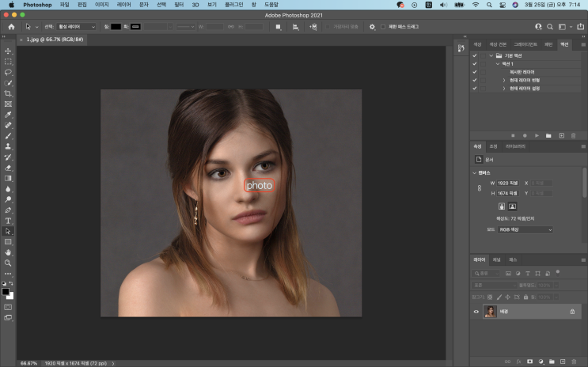Image resolution: width=588 pixels, height=367 pixels.
Task: Open the blending mode dropdown in Layers
Action: click(x=495, y=286)
